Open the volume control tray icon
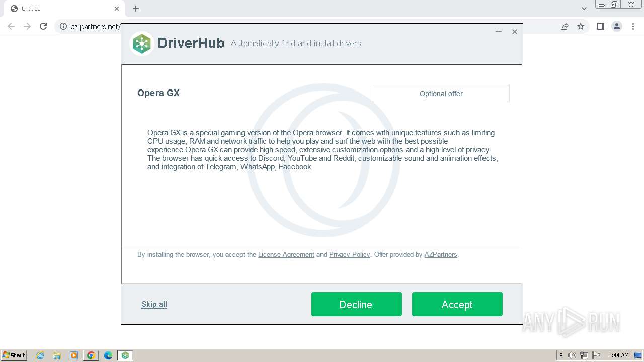The width and height of the screenshot is (644, 362). [572, 355]
